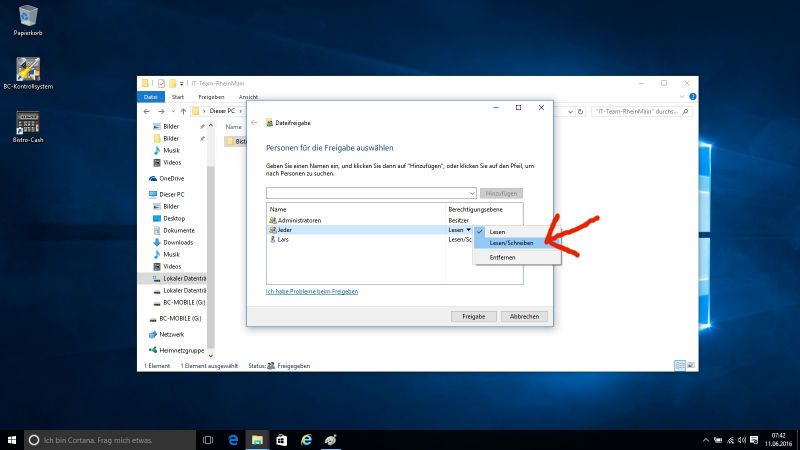This screenshot has width=800, height=450.
Task: Open the Papierkorb desktop icon
Action: tap(28, 20)
